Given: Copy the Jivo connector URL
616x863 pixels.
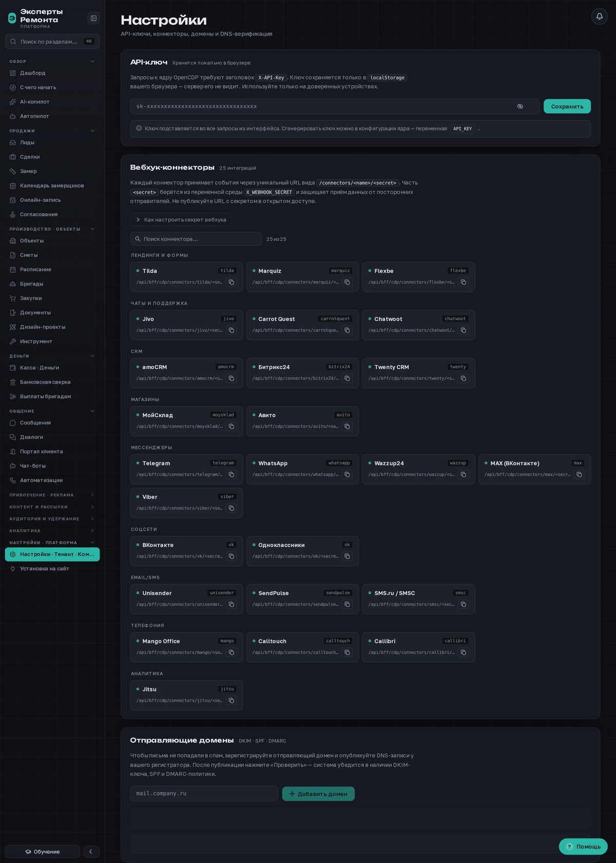Looking at the screenshot, I should (232, 330).
